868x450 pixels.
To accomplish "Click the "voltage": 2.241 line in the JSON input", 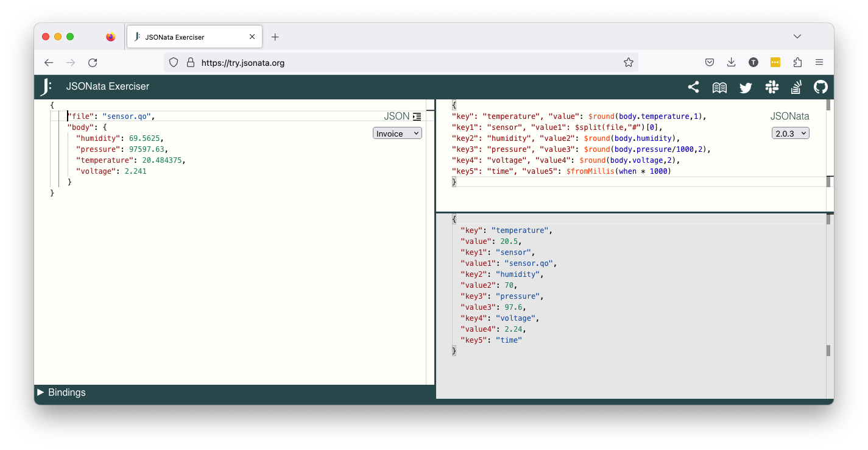I will point(111,171).
